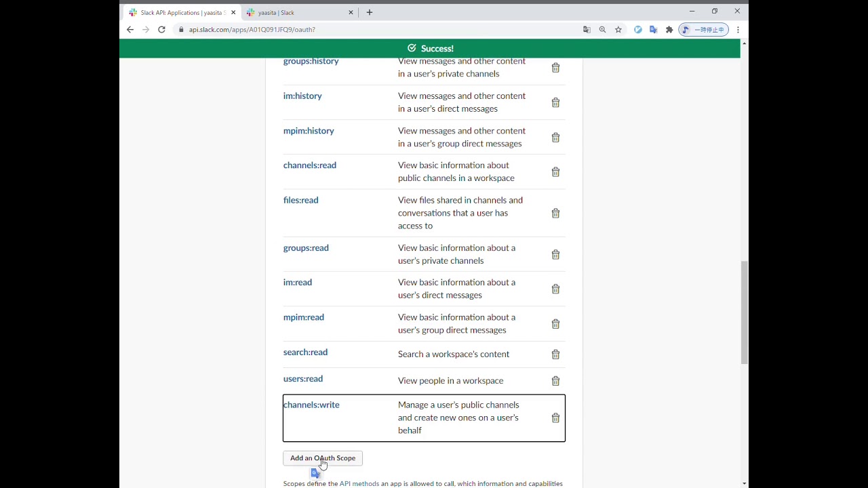Open the im:read scope link
Screen dimensions: 868x488
[x=298, y=283]
